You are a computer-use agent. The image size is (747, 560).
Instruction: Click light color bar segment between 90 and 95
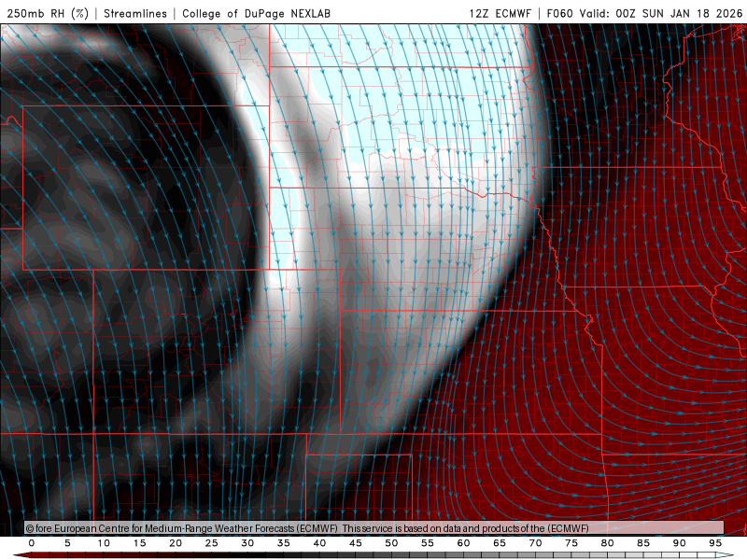coord(698,555)
